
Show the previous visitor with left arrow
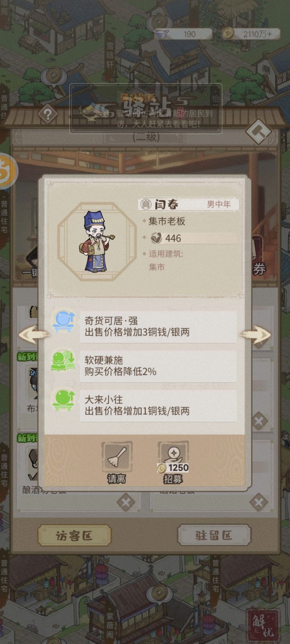pyautogui.click(x=32, y=335)
